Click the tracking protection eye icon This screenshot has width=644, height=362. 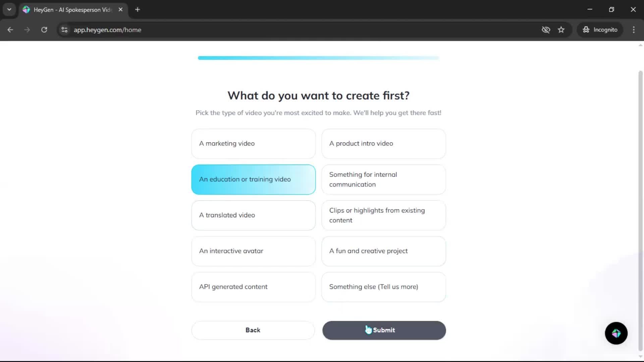(546, 30)
